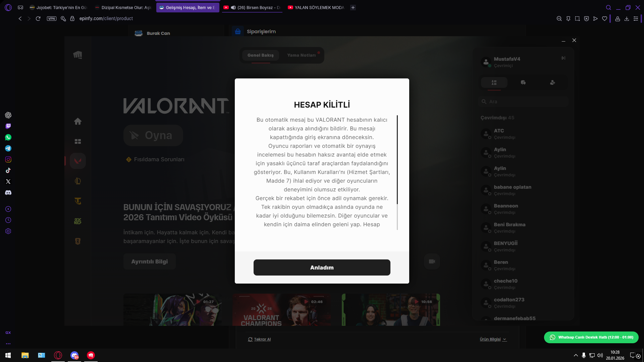
Task: Open Instagram in the Opera sidebar
Action: pyautogui.click(x=8, y=160)
